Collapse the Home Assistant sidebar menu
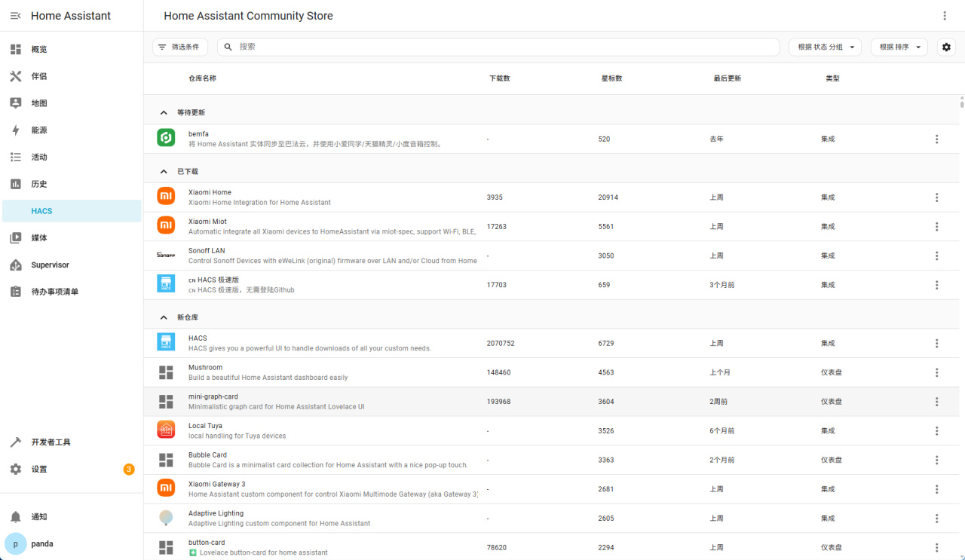The image size is (965, 560). pyautogui.click(x=15, y=16)
